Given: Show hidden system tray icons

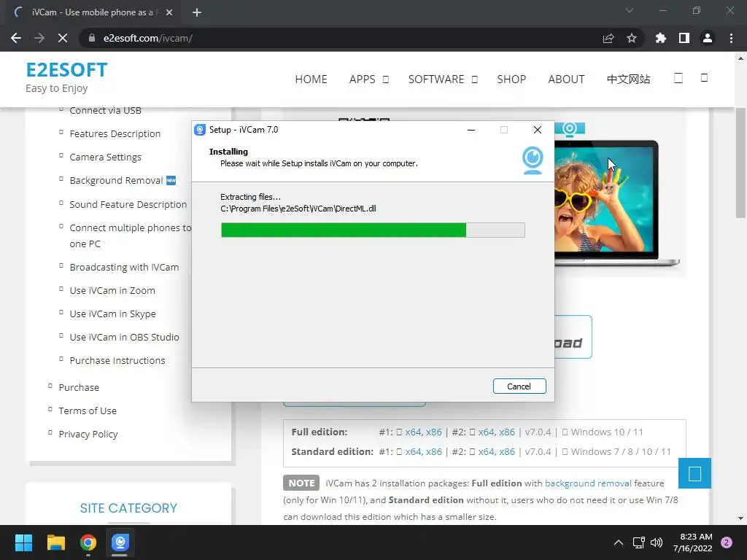Looking at the screenshot, I should pos(619,542).
